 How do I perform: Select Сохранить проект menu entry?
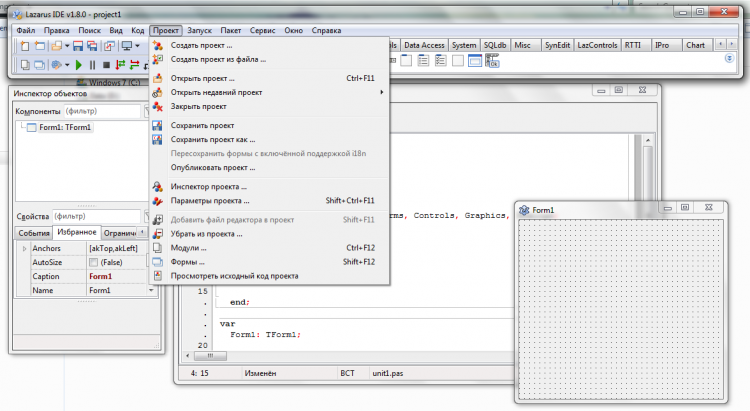(x=269, y=125)
